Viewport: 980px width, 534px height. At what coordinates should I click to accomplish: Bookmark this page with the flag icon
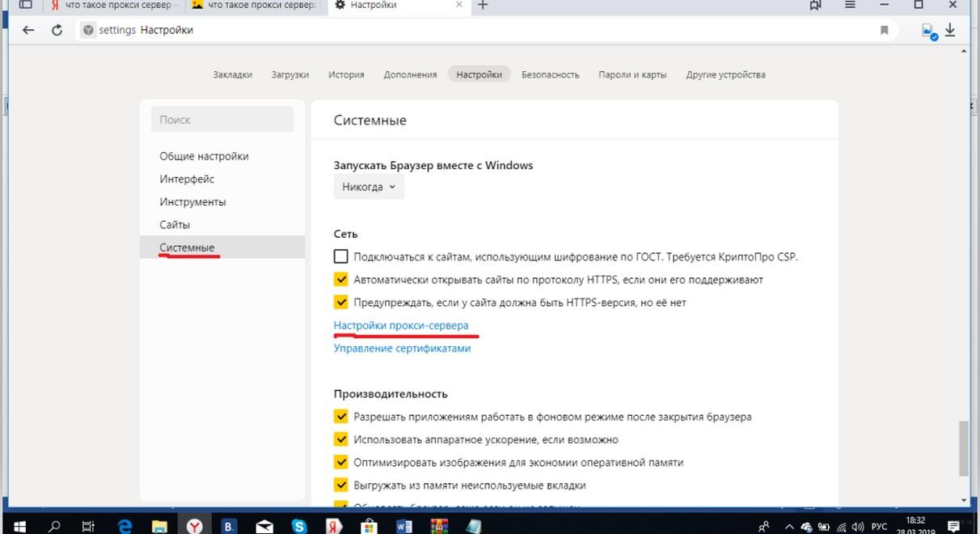coord(884,30)
